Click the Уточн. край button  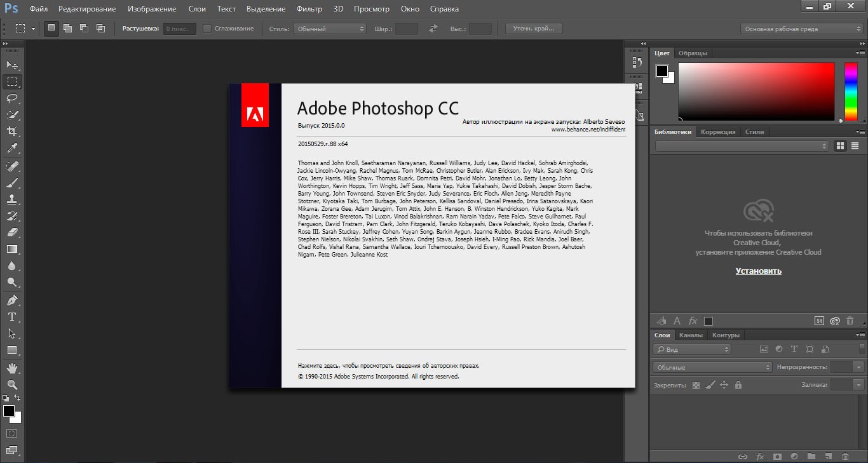(x=534, y=28)
